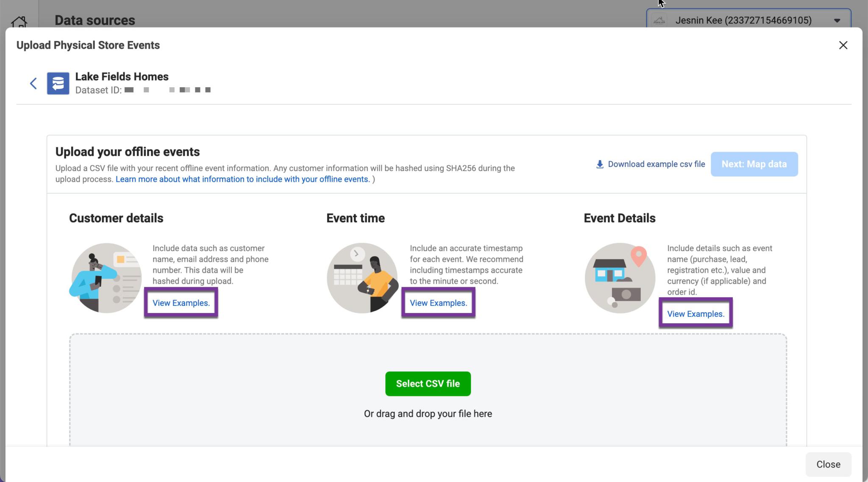Viewport: 868px width, 482px height.
Task: Click the back chevron beside the dataset name
Action: pyautogui.click(x=33, y=83)
